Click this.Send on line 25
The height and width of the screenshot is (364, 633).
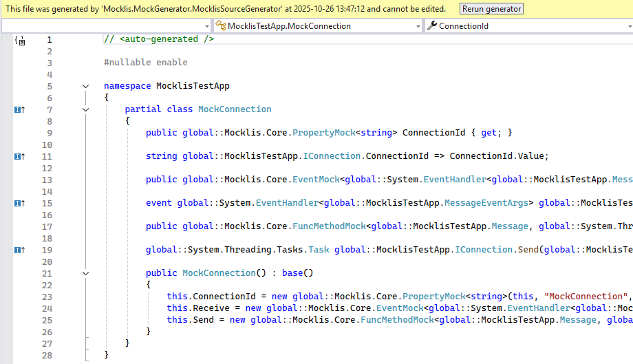click(x=190, y=319)
